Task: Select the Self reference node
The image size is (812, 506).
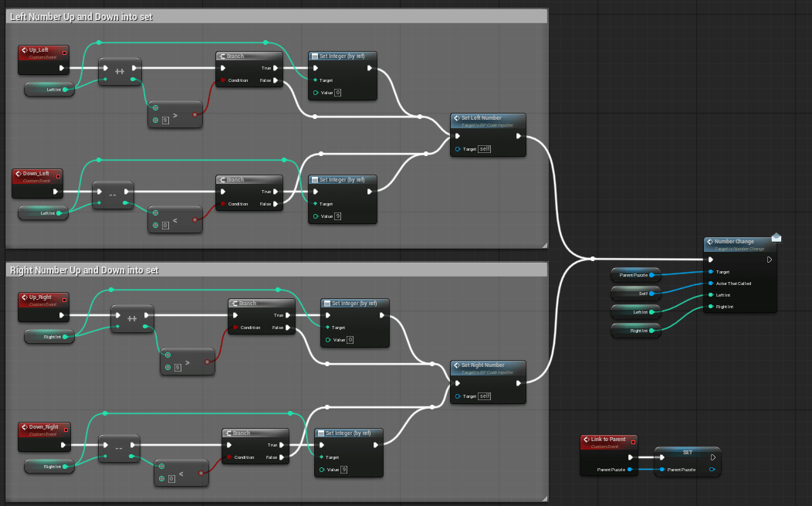Action: (636, 294)
